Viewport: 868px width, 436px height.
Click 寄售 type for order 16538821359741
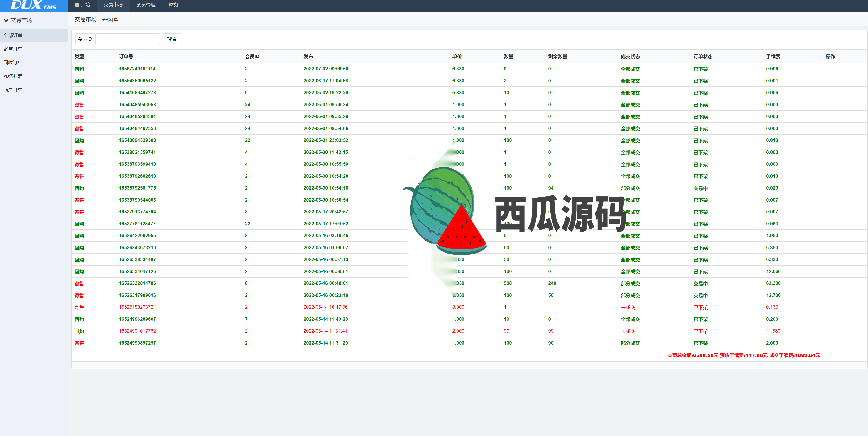(x=79, y=153)
